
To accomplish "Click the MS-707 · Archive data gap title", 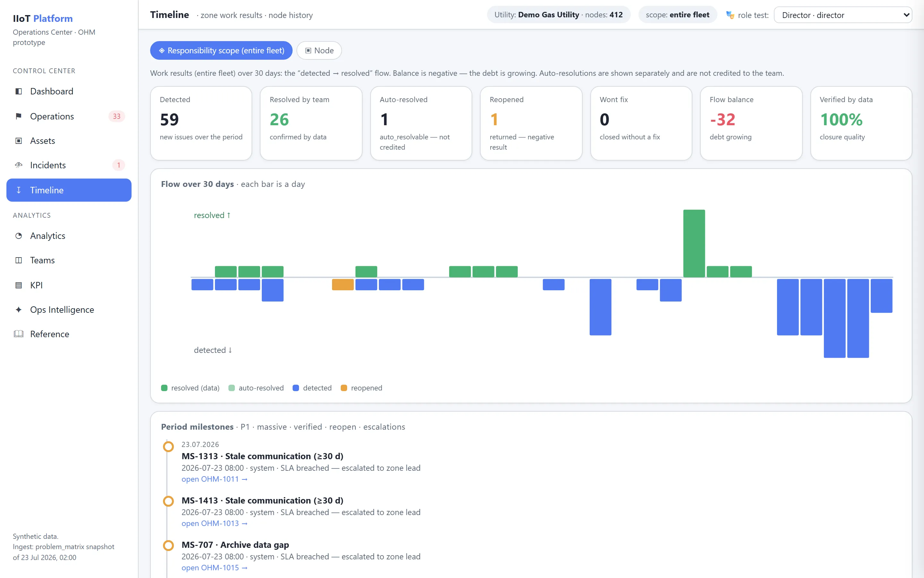I will point(235,545).
